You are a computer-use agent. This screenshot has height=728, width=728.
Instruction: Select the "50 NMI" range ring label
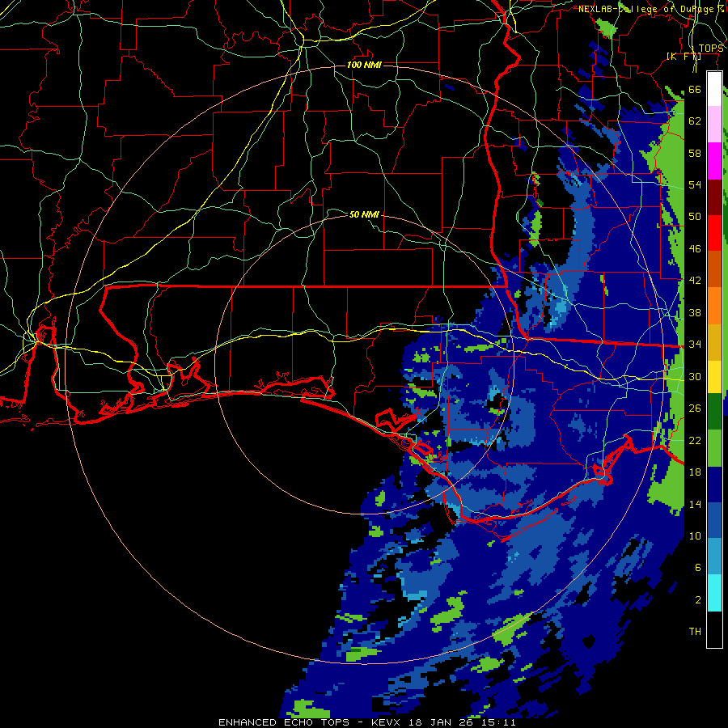pyautogui.click(x=365, y=214)
